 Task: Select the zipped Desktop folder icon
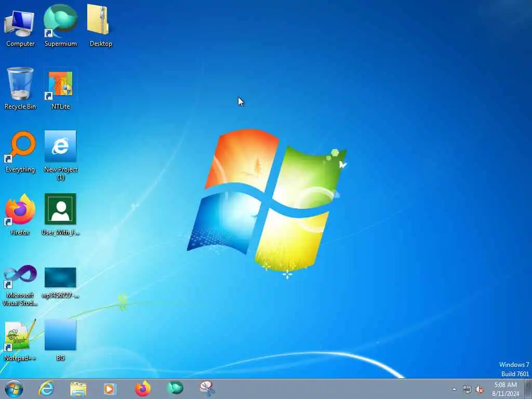click(x=100, y=25)
